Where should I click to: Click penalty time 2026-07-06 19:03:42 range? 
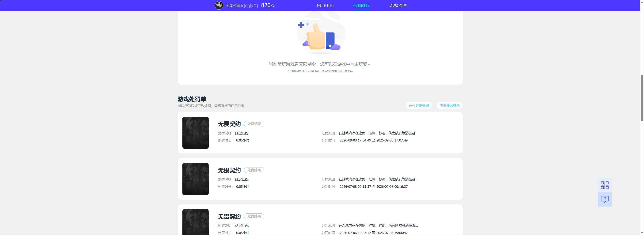pyautogui.click(x=374, y=233)
